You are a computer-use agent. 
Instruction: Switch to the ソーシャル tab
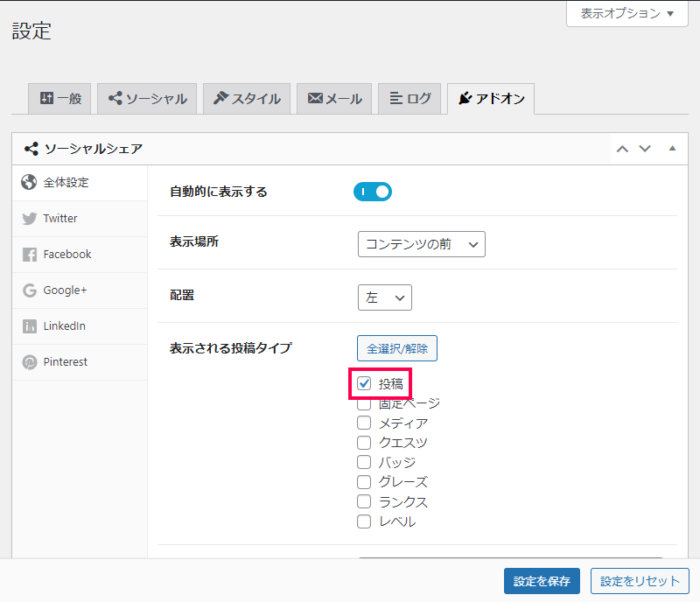pyautogui.click(x=147, y=98)
